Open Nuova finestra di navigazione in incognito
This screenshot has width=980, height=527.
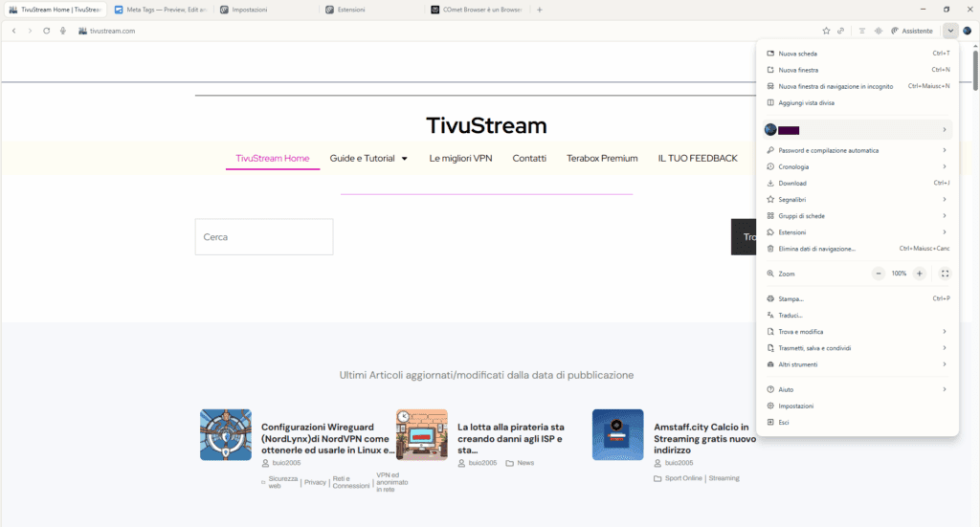point(857,86)
